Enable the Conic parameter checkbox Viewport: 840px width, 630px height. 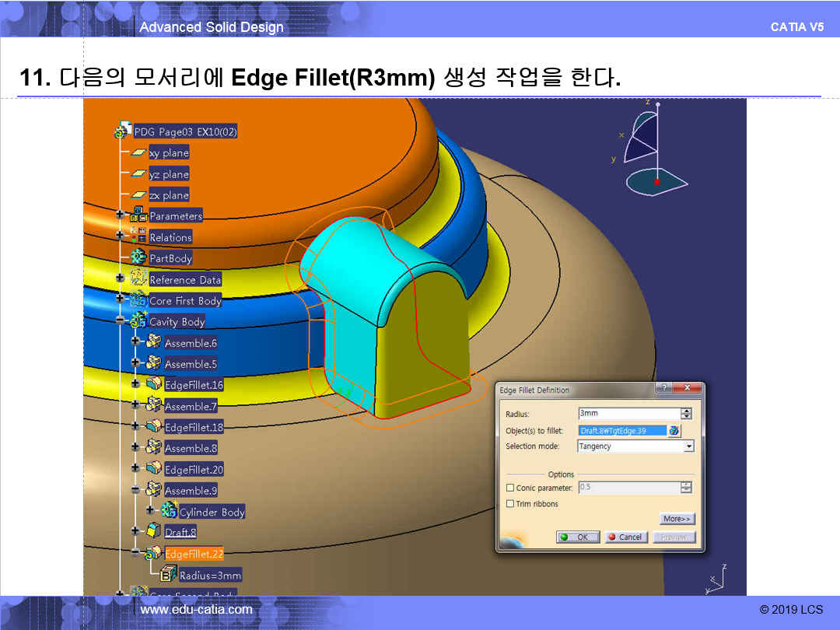[x=510, y=488]
